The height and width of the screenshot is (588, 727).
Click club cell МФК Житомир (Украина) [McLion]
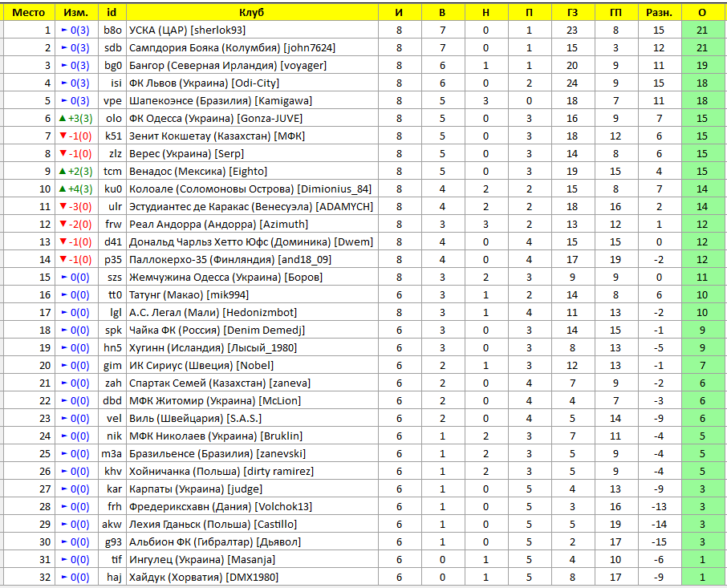click(x=252, y=400)
